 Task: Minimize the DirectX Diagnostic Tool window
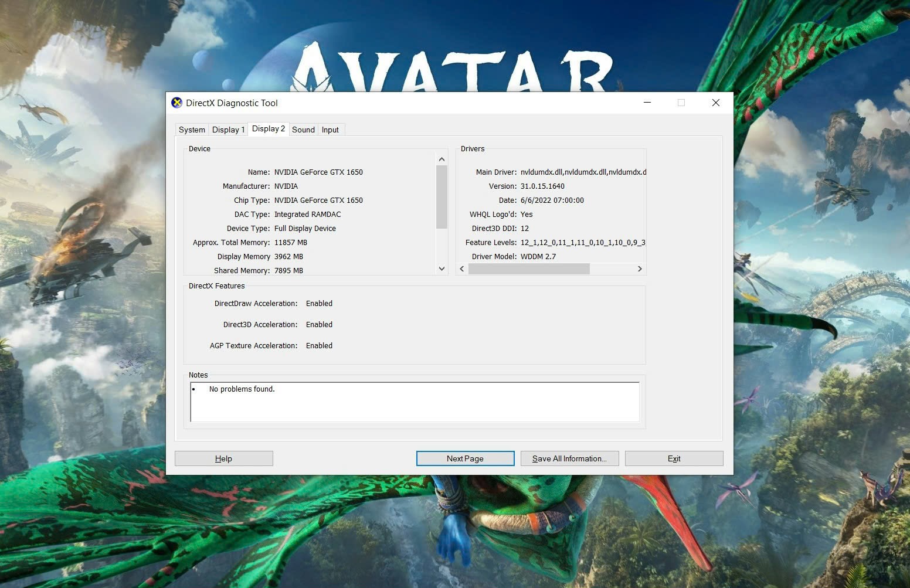647,103
